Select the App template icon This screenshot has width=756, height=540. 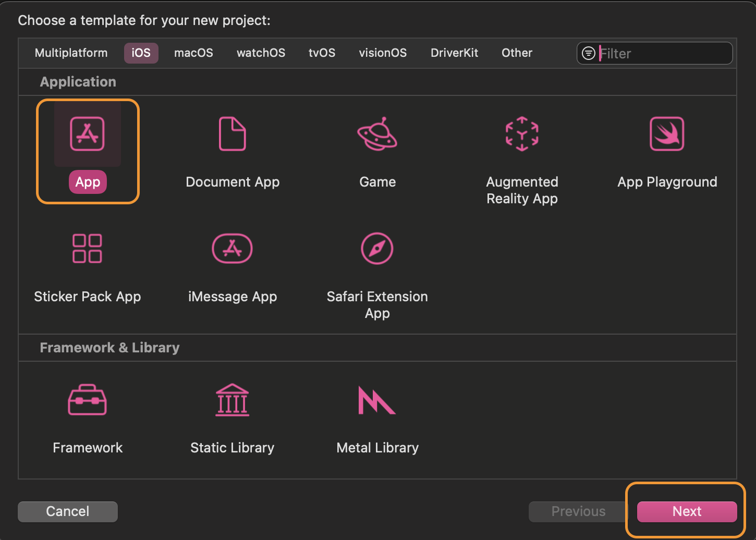coord(88,134)
